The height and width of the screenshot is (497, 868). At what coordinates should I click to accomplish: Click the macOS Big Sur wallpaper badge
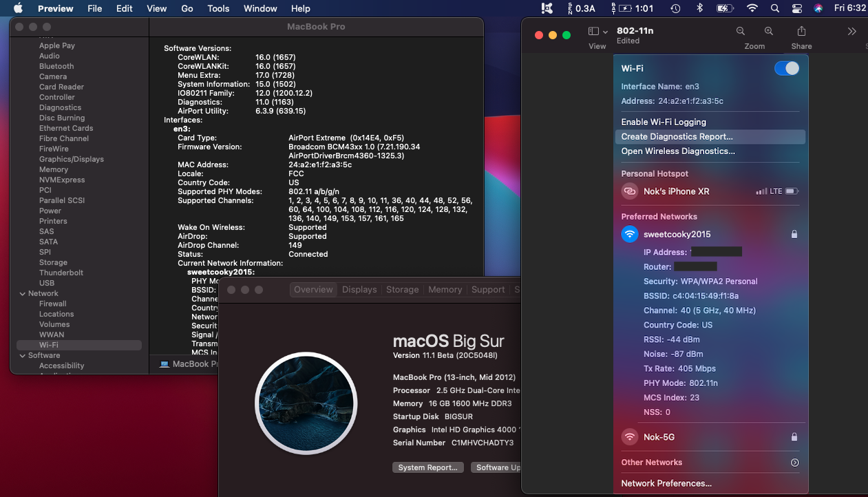pos(306,403)
